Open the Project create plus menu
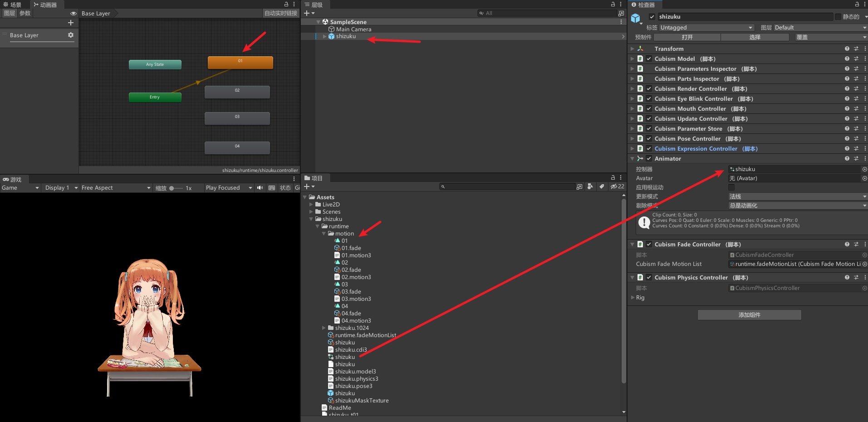 coord(309,186)
